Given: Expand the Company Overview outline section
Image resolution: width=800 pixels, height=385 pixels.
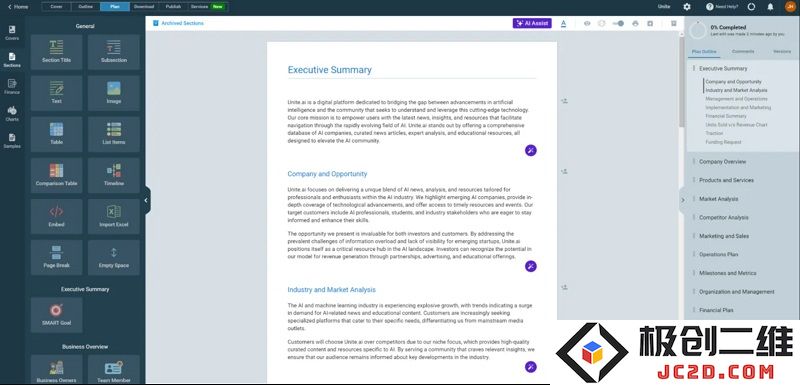Looking at the screenshot, I should click(722, 162).
